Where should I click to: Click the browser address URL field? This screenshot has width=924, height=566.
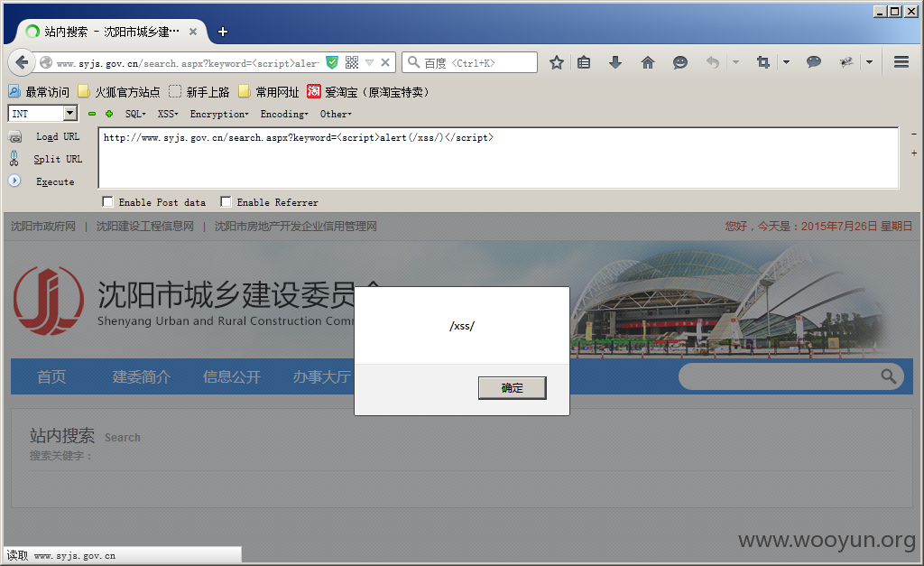pyautogui.click(x=188, y=63)
